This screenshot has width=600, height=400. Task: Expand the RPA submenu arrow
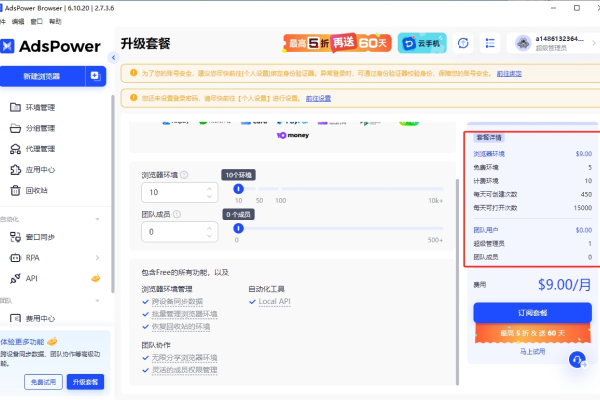point(97,258)
